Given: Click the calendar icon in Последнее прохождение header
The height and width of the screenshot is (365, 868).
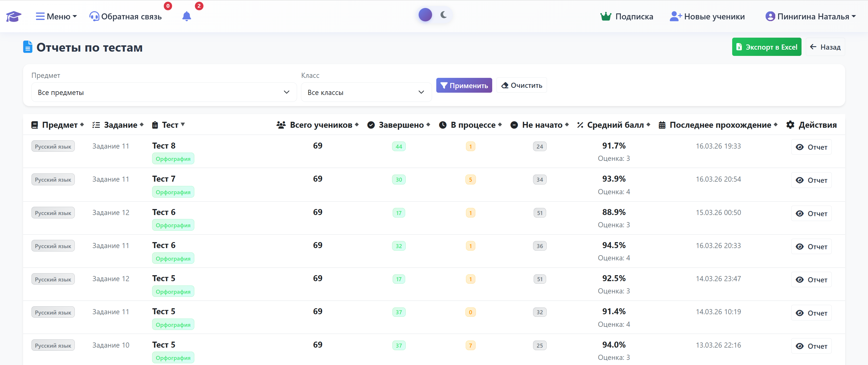Looking at the screenshot, I should click(662, 125).
